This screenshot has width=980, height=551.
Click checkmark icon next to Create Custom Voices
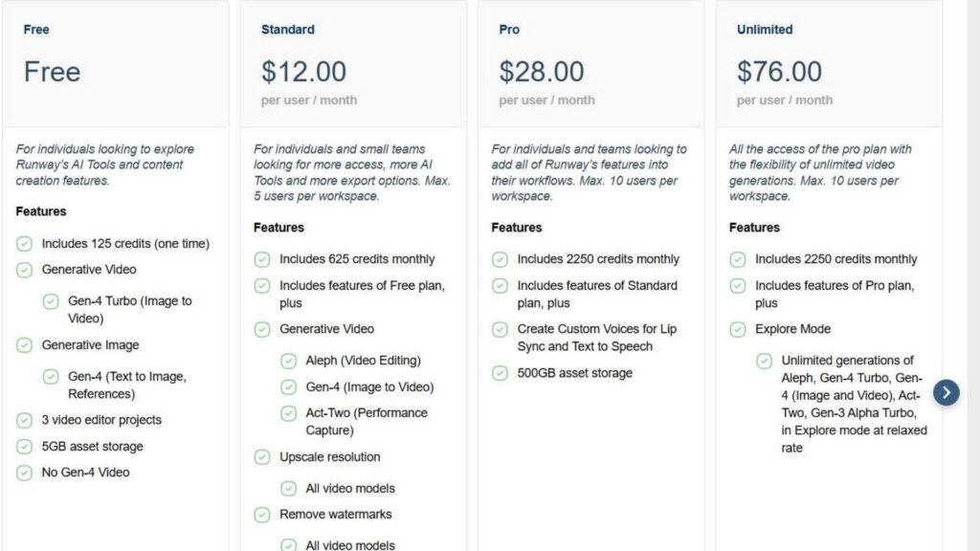pos(500,329)
